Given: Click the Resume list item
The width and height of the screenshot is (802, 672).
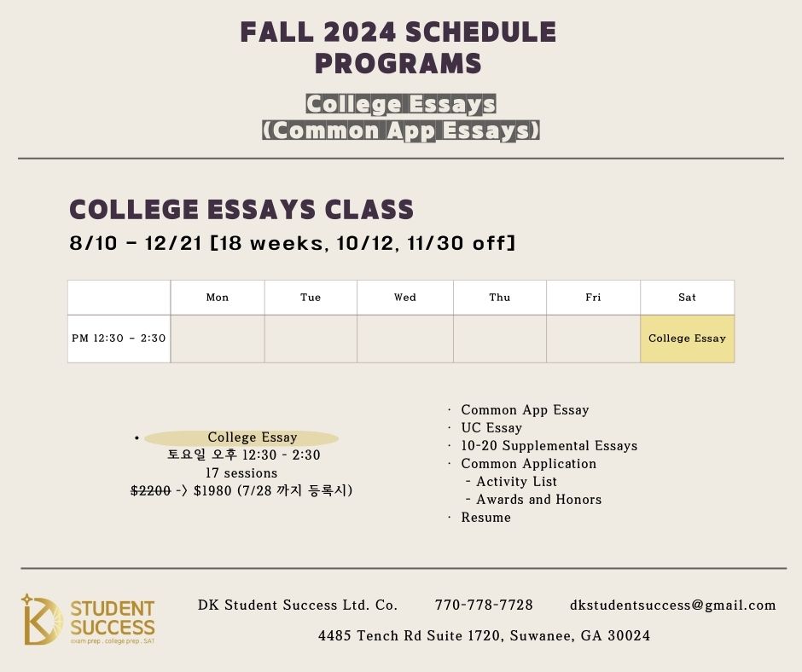Looking at the screenshot, I should pos(485,518).
